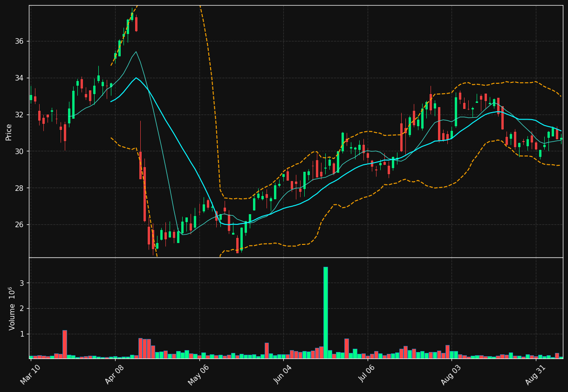Click the Aug 31 date label
Image resolution: width=568 pixels, height=392 pixels.
pyautogui.click(x=535, y=375)
